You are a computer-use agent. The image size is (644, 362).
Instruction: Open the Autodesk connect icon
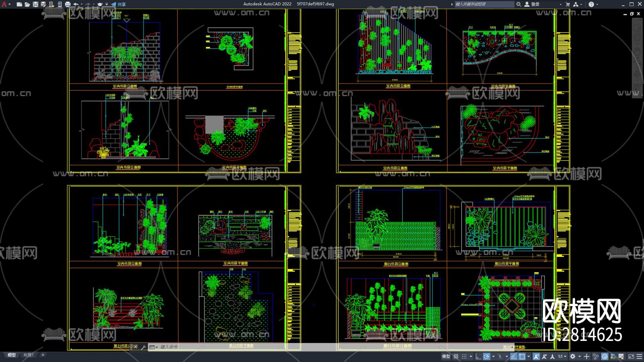tap(576, 4)
